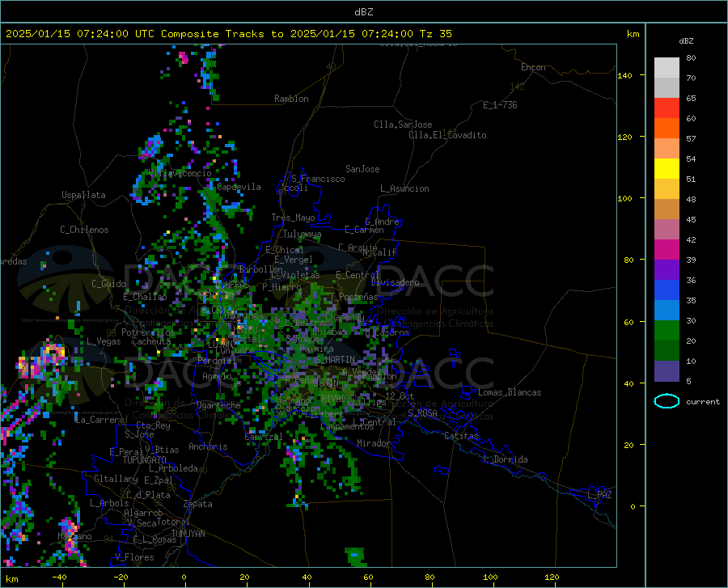Click the 100 km mark on vertical axis
This screenshot has height=588, width=728.
(625, 199)
